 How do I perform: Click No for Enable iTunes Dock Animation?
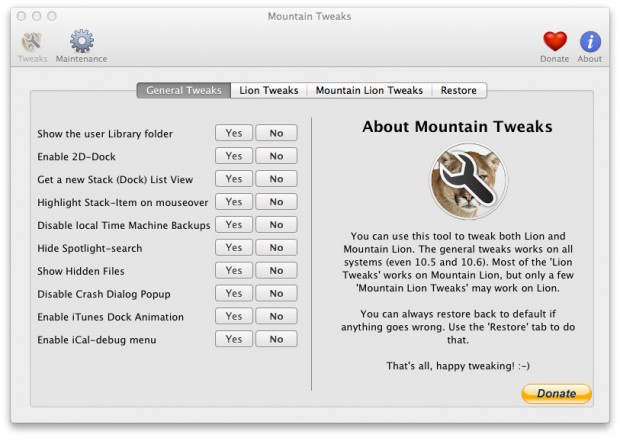[276, 317]
